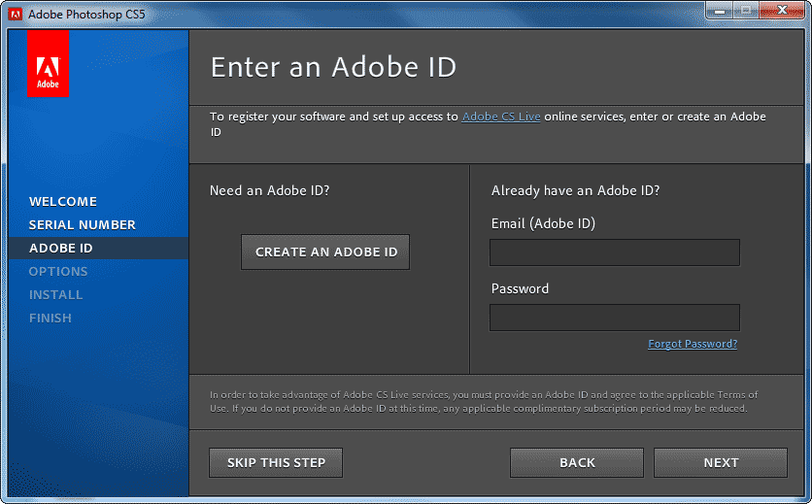The height and width of the screenshot is (504, 812).
Task: Click Skip This Step button
Action: [x=276, y=462]
